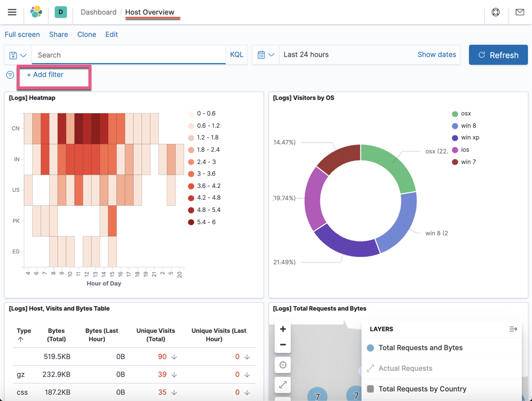Screen dimensions: 532x401
Task: Select the 5.4 - 6 heatmap legend swatch
Action: point(191,222)
